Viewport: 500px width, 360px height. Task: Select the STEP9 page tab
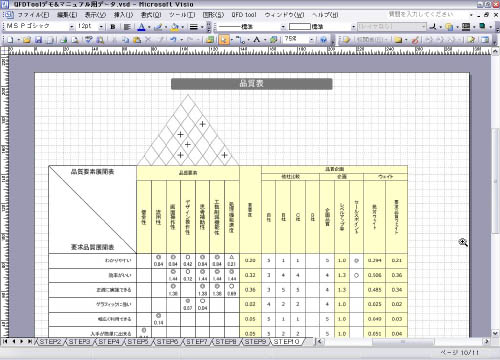click(x=255, y=342)
